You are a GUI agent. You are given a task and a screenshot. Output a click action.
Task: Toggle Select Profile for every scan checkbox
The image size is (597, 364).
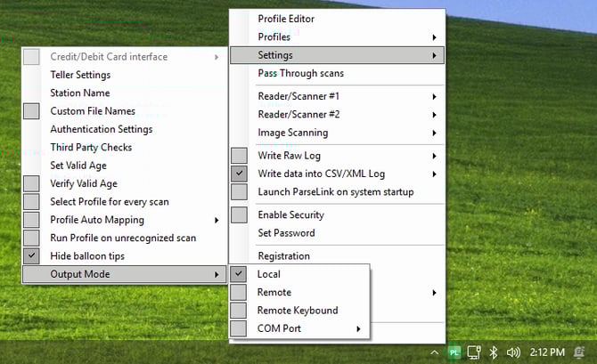pyautogui.click(x=31, y=202)
